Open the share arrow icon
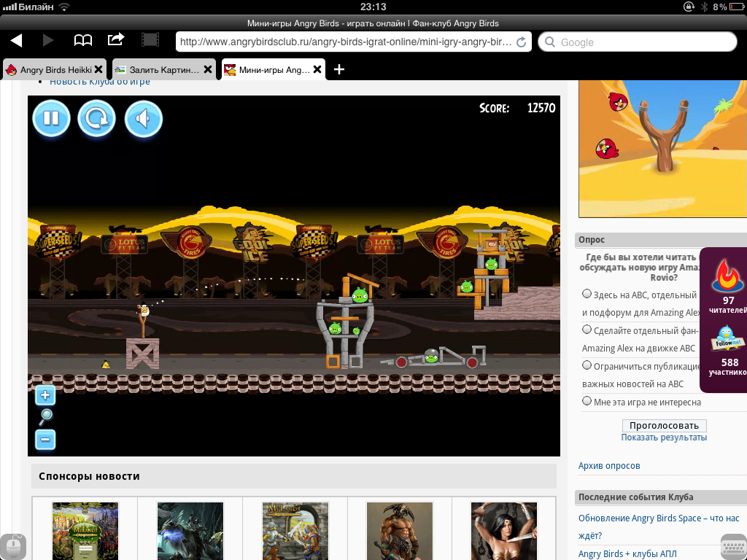Screen dimensions: 747x560 point(116,39)
